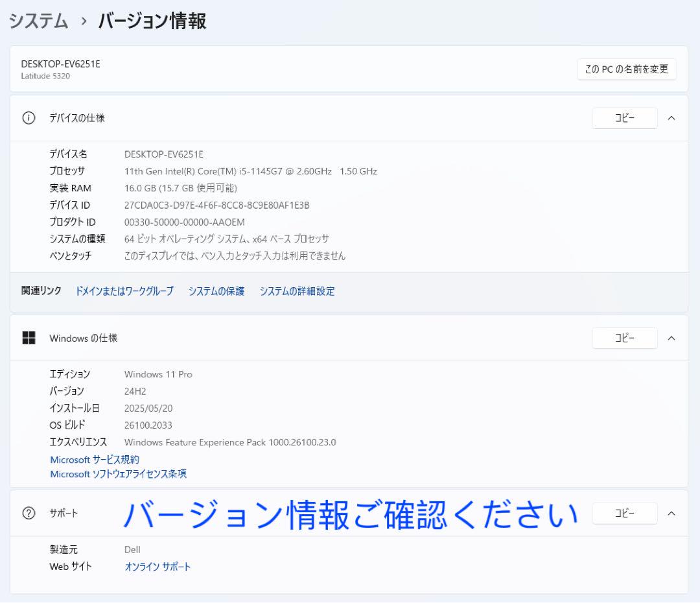
Task: Click バージョン value 24H2
Action: click(x=135, y=391)
